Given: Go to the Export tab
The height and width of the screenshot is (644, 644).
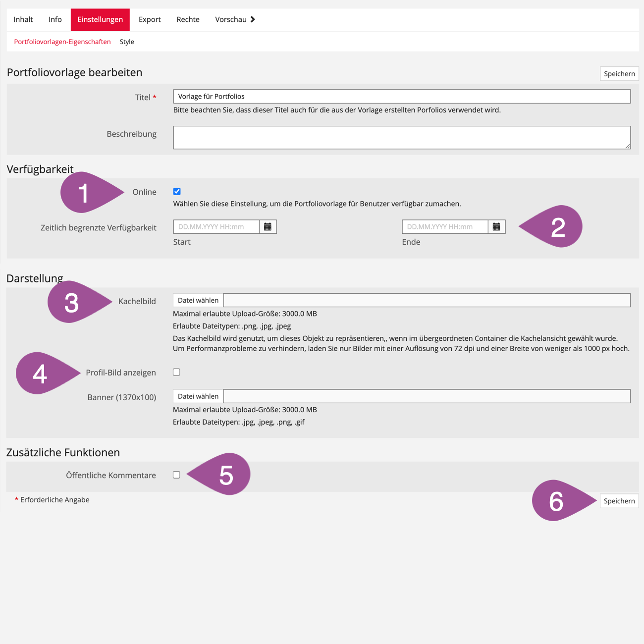Looking at the screenshot, I should coord(150,19).
